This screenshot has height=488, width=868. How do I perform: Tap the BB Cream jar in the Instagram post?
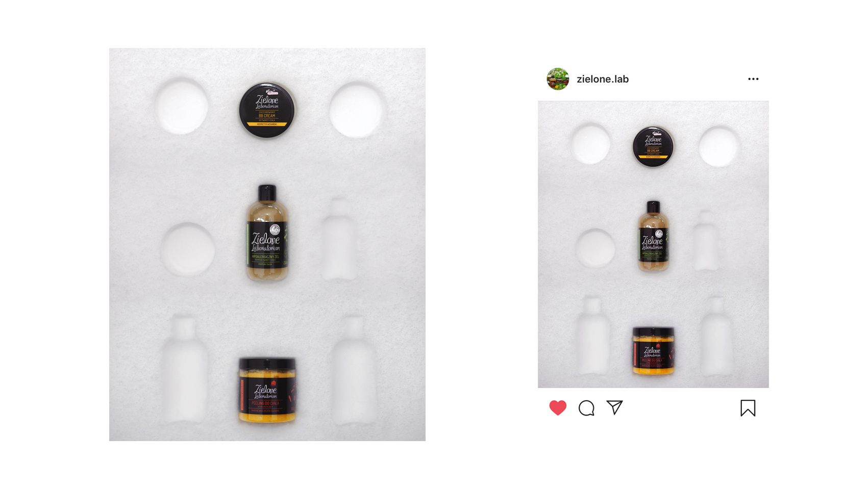tap(653, 146)
